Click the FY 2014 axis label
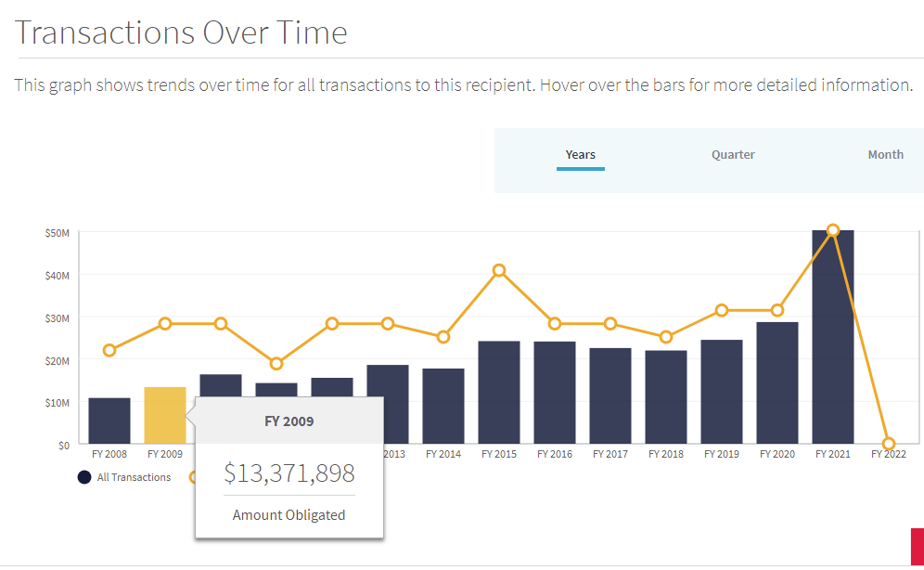Viewport: 924px width, 570px height. [x=443, y=455]
